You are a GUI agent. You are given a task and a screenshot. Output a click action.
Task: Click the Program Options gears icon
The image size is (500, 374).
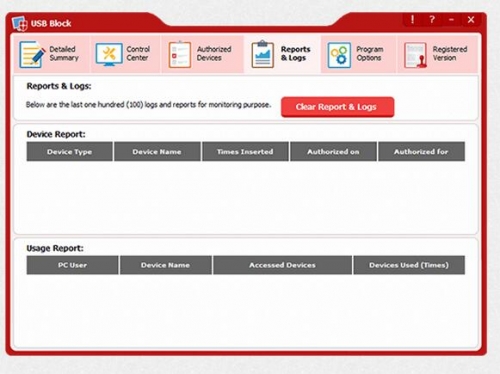pyautogui.click(x=339, y=55)
